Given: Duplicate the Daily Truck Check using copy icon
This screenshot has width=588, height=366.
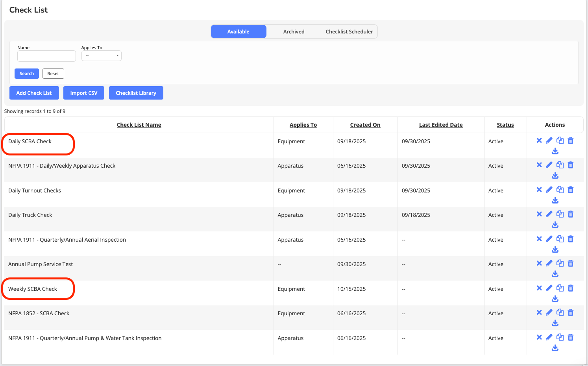Looking at the screenshot, I should coord(560,214).
